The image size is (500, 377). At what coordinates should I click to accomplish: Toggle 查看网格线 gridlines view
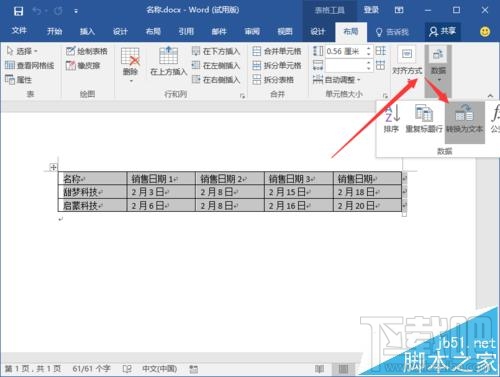coord(30,65)
